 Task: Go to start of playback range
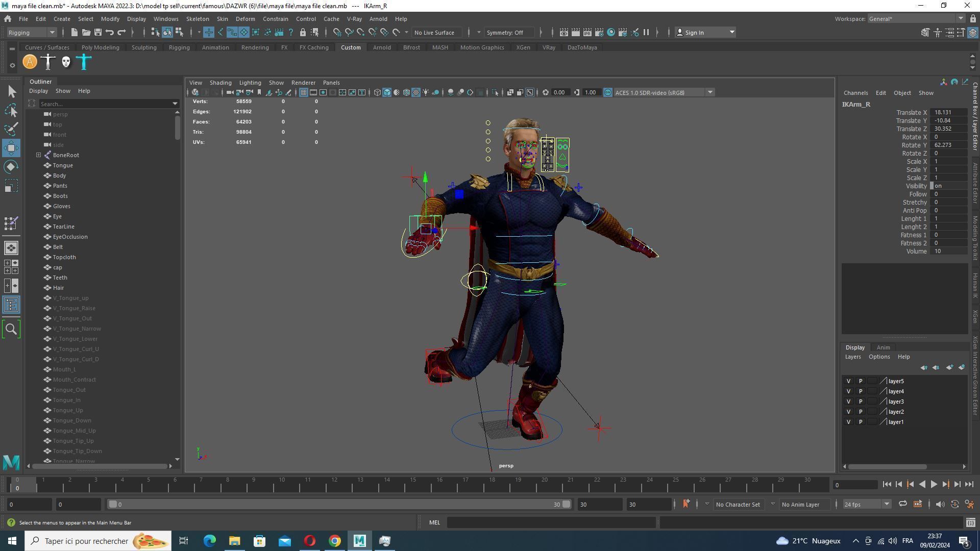point(887,485)
